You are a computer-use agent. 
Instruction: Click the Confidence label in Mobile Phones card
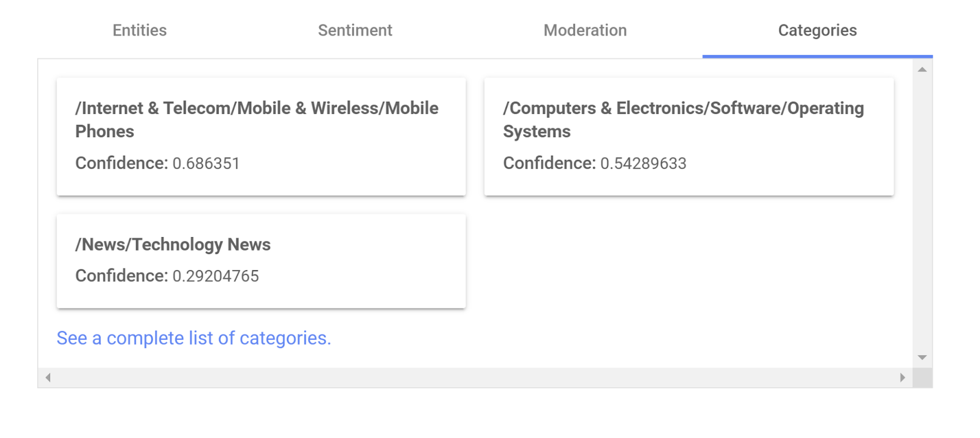pos(121,164)
